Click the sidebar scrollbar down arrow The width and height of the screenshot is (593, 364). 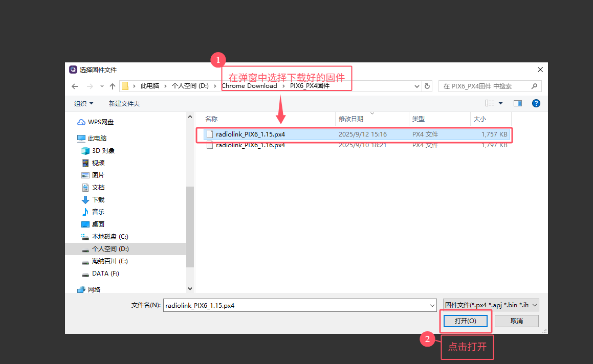tap(190, 289)
